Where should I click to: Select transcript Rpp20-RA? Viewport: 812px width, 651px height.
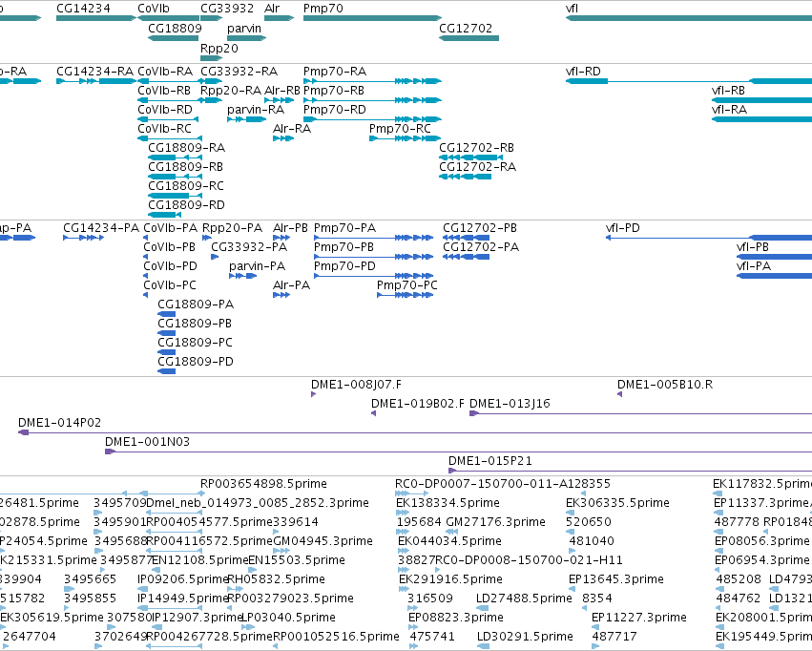point(211,100)
